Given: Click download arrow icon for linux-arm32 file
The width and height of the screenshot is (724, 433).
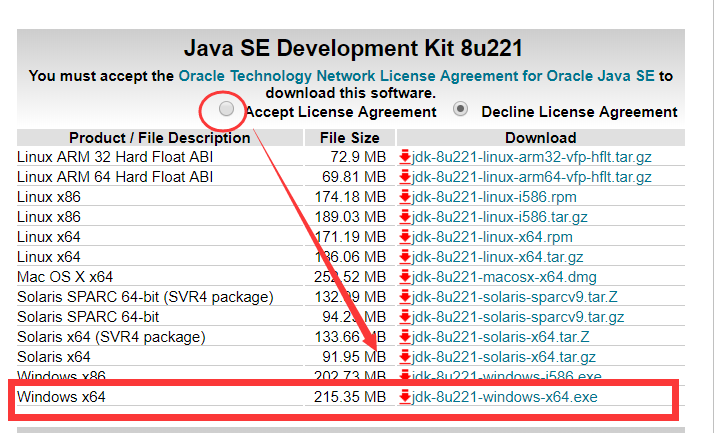Looking at the screenshot, I should point(405,157).
